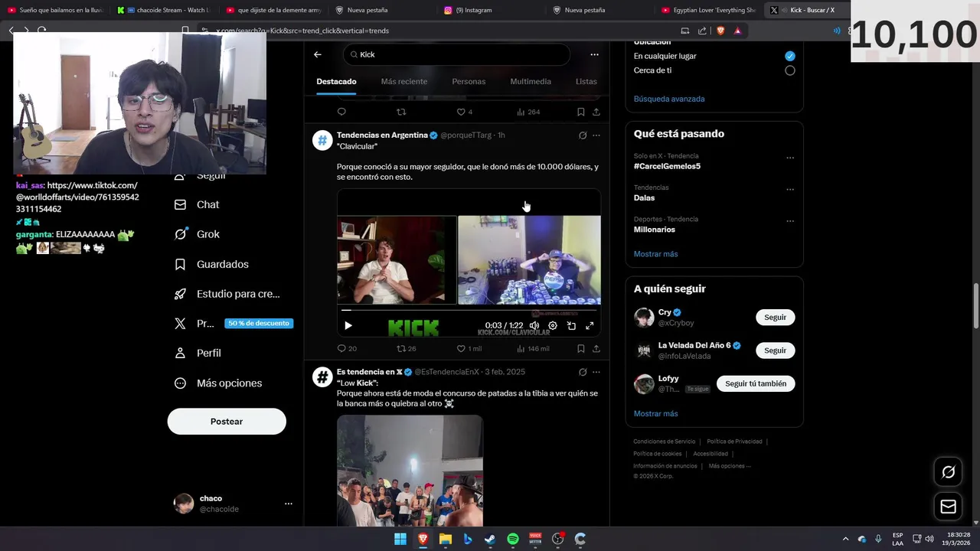Open options for the #CarcelGemelos5 trend

[x=790, y=158]
